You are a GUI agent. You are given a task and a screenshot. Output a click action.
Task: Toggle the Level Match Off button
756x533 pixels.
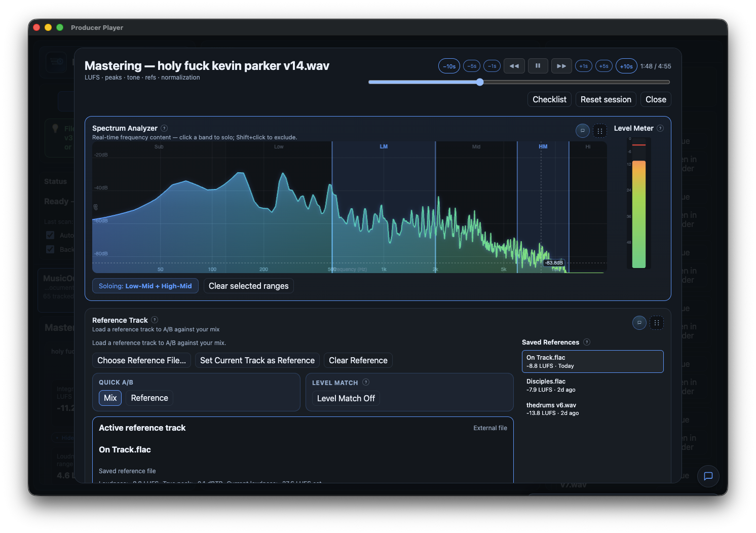pos(346,398)
